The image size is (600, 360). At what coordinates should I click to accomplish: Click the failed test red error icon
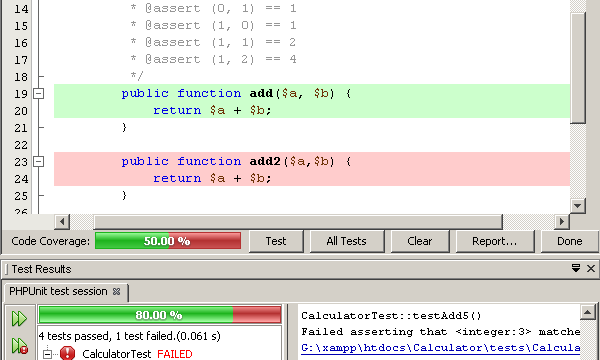pos(67,353)
